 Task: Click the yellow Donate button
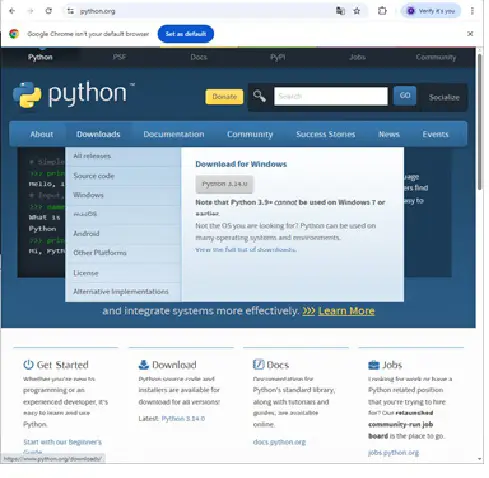click(x=224, y=96)
